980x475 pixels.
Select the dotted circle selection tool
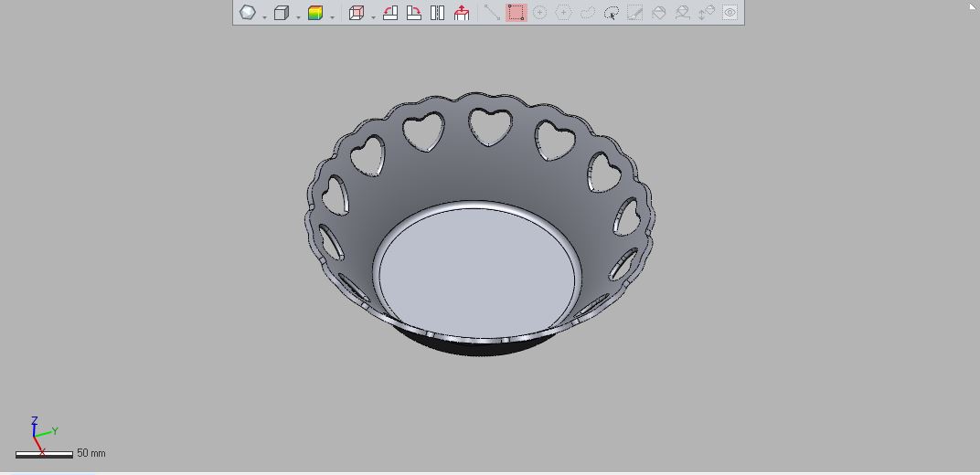[x=539, y=13]
